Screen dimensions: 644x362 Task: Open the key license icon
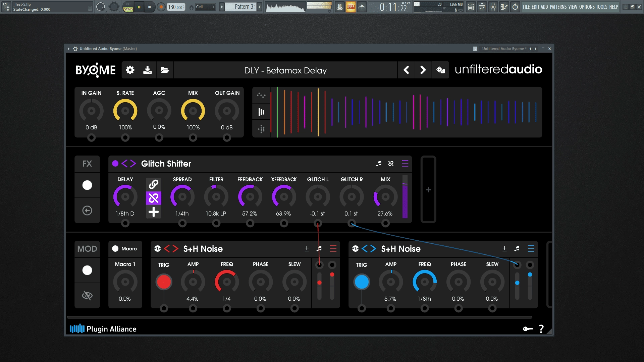click(528, 329)
